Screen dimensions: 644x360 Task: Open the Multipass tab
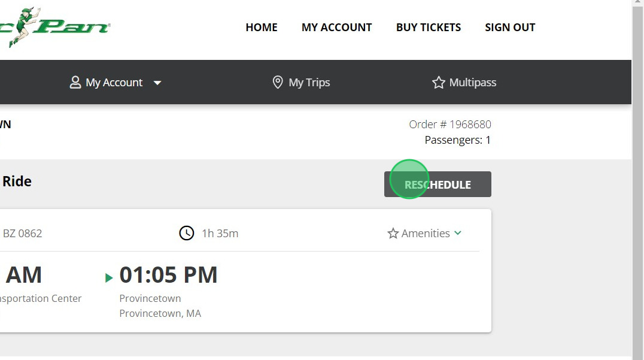[464, 82]
